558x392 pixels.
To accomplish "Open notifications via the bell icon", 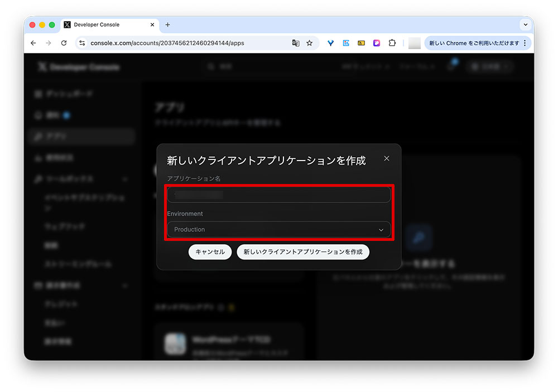I will (450, 66).
